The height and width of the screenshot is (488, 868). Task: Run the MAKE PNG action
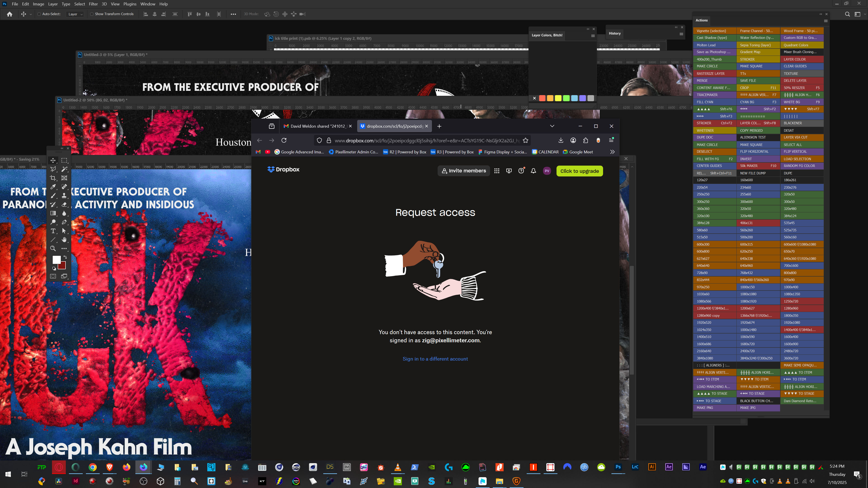715,408
